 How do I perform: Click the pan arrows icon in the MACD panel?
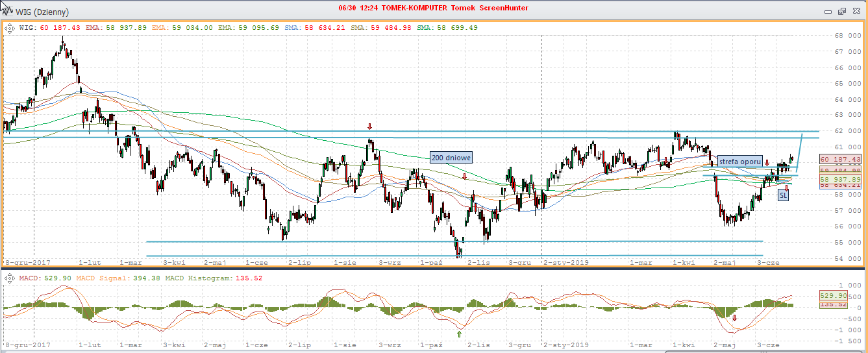(10, 278)
